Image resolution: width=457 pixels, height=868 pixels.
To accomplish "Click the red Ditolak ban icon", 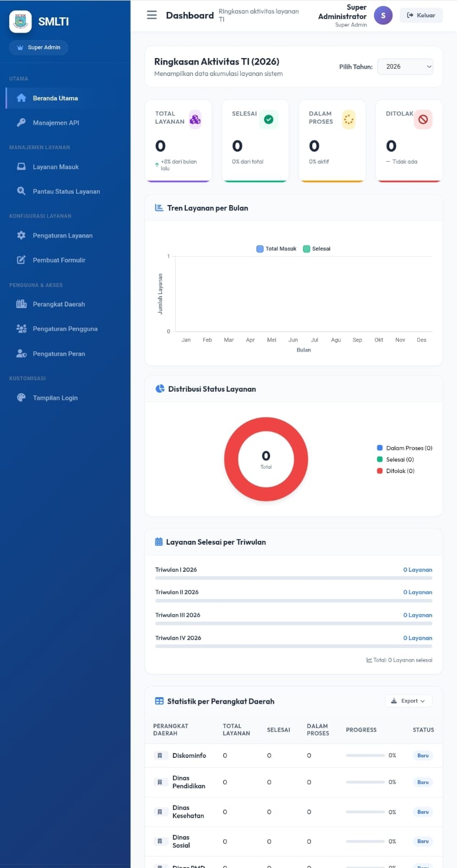I will [x=423, y=119].
